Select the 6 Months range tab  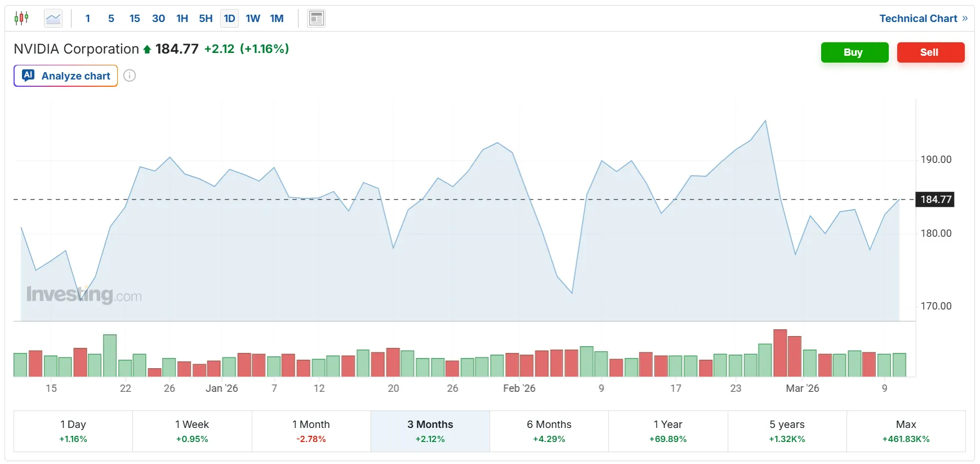click(549, 431)
